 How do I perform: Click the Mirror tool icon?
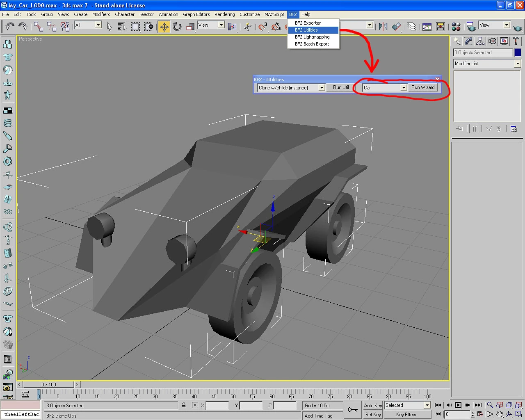pos(383,27)
